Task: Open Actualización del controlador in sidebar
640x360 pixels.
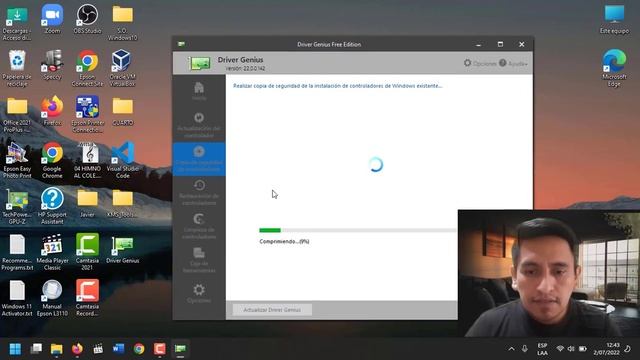Action: tap(199, 125)
